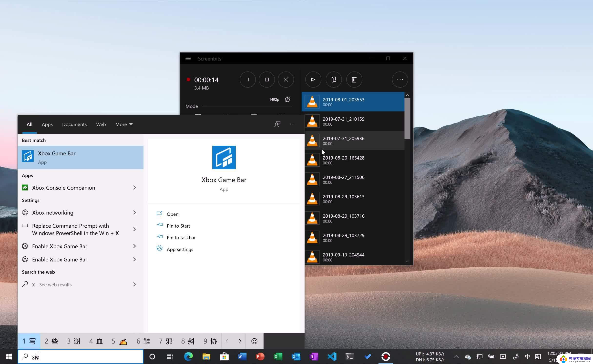Toggle Apps tab in Windows search
Viewport: 593px width, 364px height.
click(47, 124)
